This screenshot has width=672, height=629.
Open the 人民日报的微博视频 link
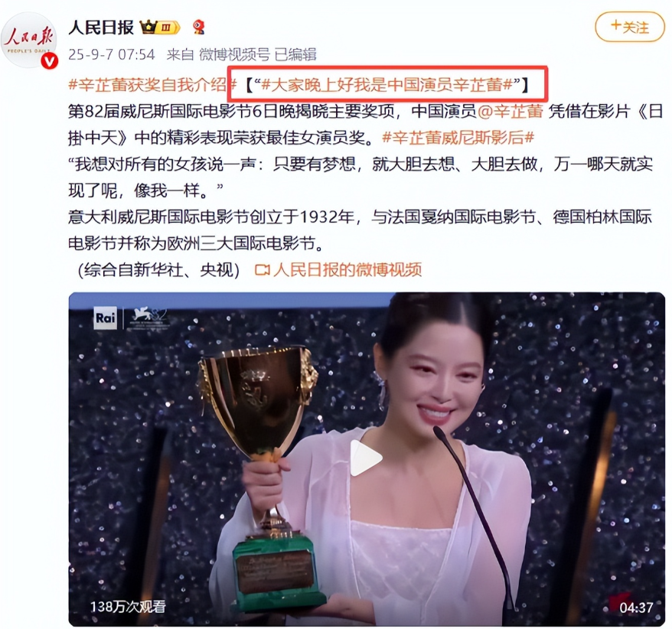[347, 270]
